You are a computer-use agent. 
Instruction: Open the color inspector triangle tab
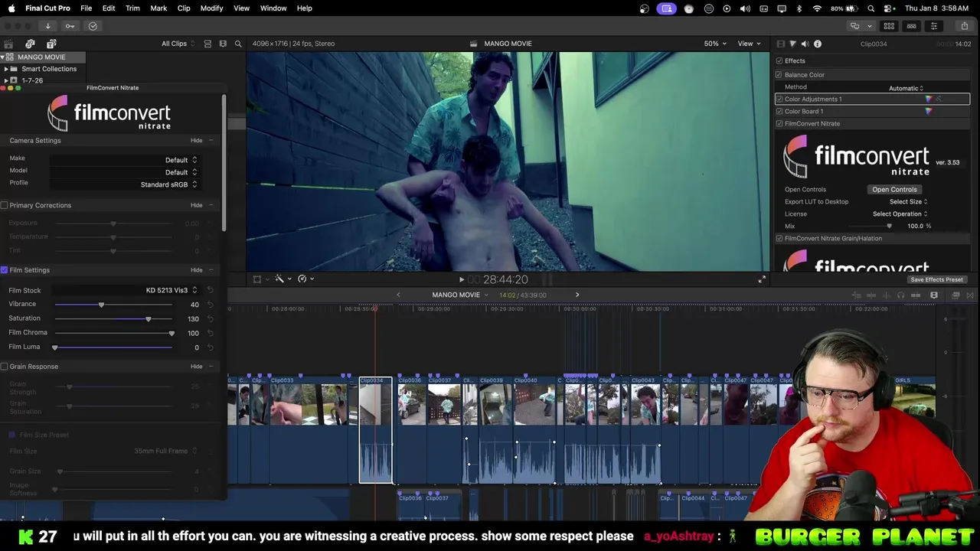(792, 44)
